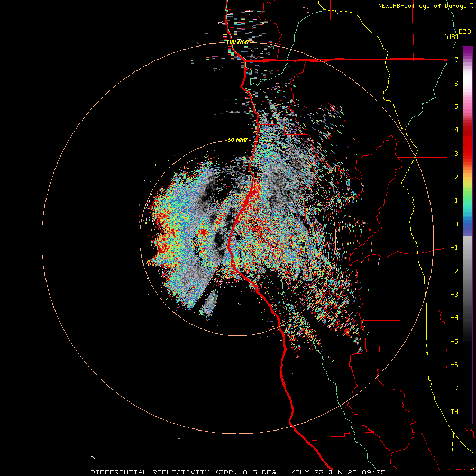Click the "3" value on the scale
The image size is (476, 476).
click(456, 153)
